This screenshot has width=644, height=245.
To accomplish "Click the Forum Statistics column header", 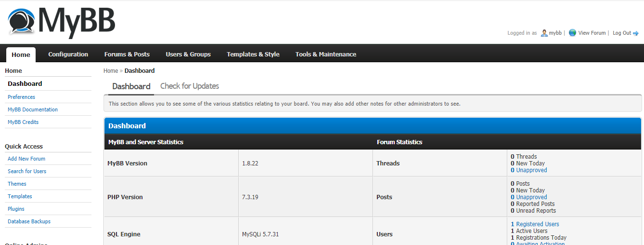I will (x=399, y=142).
